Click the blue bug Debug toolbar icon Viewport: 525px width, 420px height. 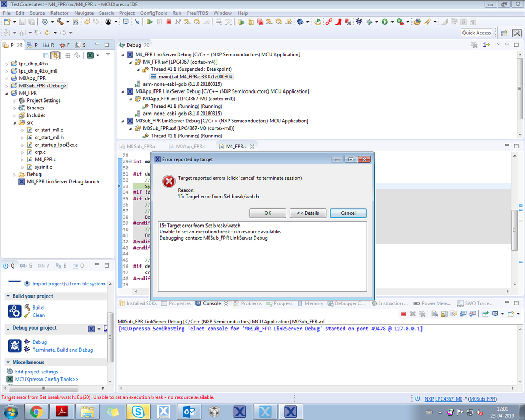(x=359, y=22)
